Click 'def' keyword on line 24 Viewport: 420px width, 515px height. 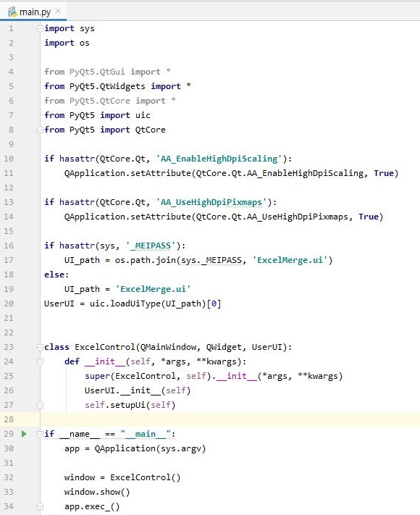pos(72,361)
